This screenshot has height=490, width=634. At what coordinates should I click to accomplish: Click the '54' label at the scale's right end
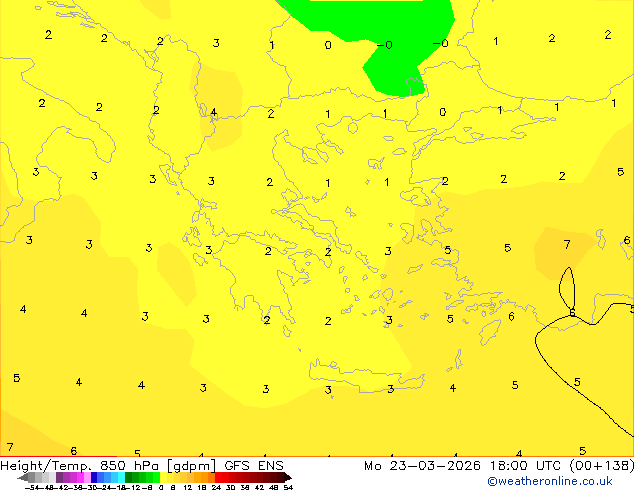point(288,487)
